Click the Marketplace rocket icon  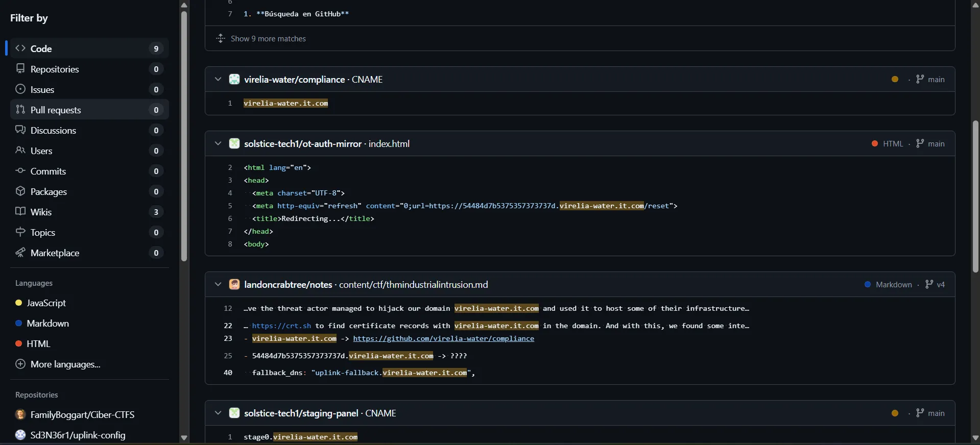(20, 252)
